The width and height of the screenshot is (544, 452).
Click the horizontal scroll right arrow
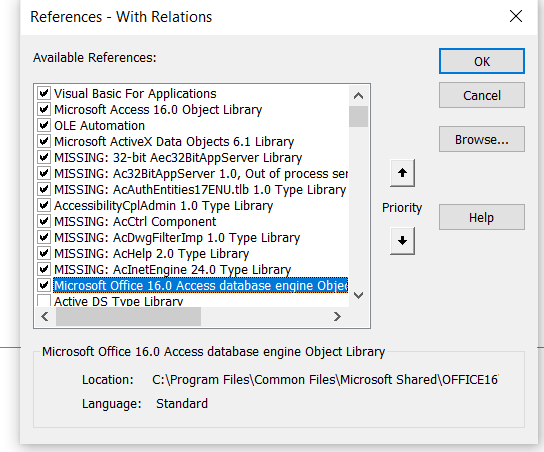[x=337, y=316]
